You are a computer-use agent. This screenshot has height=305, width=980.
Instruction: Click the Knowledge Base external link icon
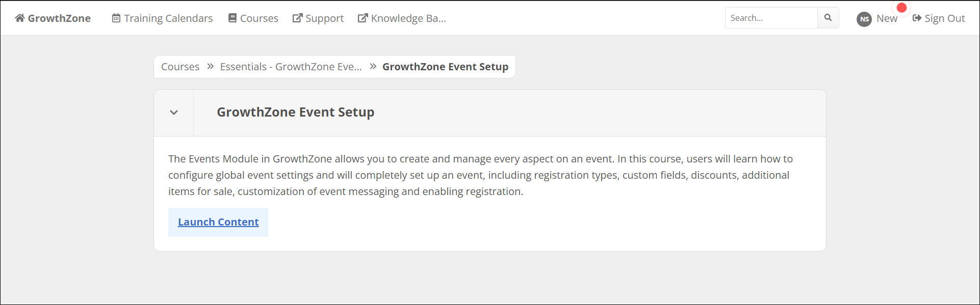point(363,18)
